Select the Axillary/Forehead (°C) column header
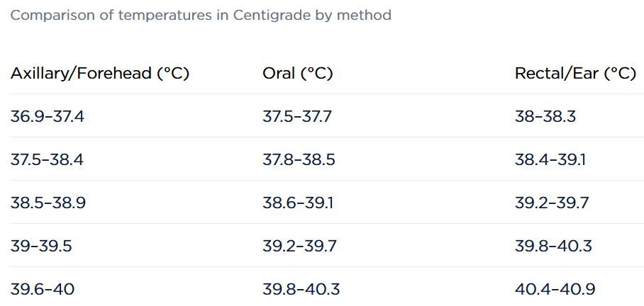644x306 pixels. pyautogui.click(x=100, y=74)
